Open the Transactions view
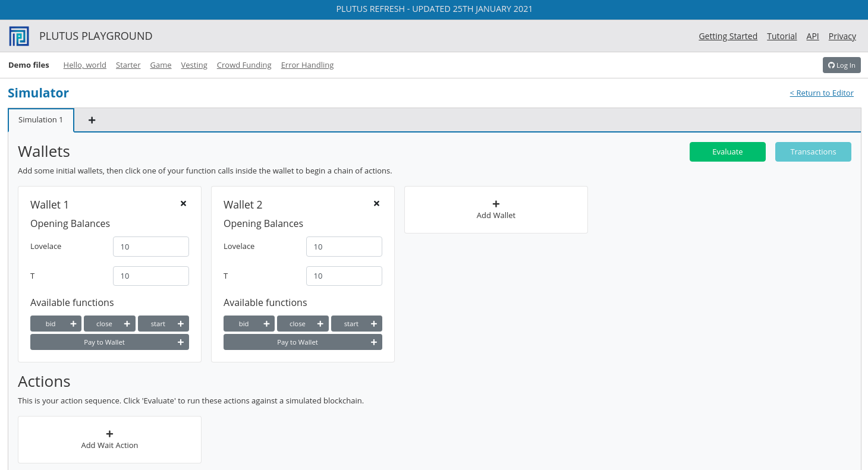 [x=813, y=152]
